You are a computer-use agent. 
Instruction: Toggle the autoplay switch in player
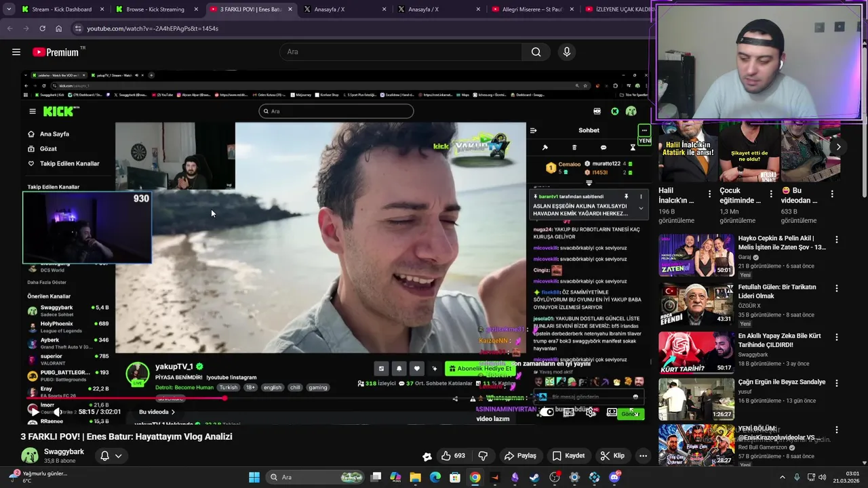pyautogui.click(x=547, y=412)
